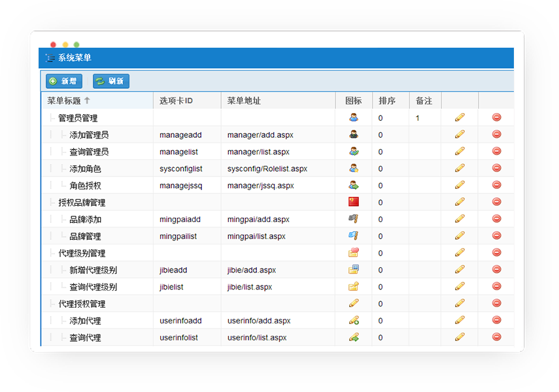Collapse the 管理员管理 tree node

coord(52,118)
